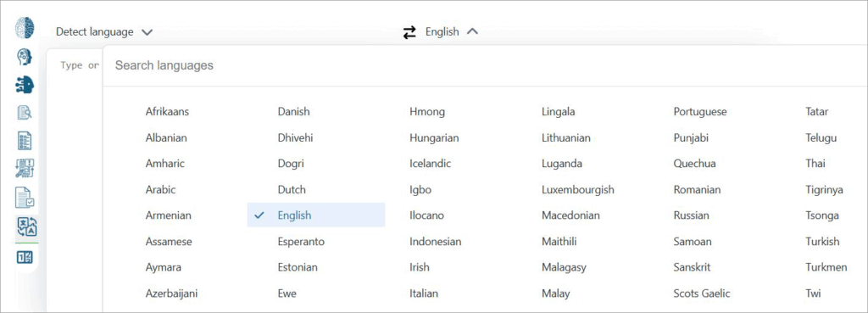Pick Punjabi language option

(x=692, y=138)
